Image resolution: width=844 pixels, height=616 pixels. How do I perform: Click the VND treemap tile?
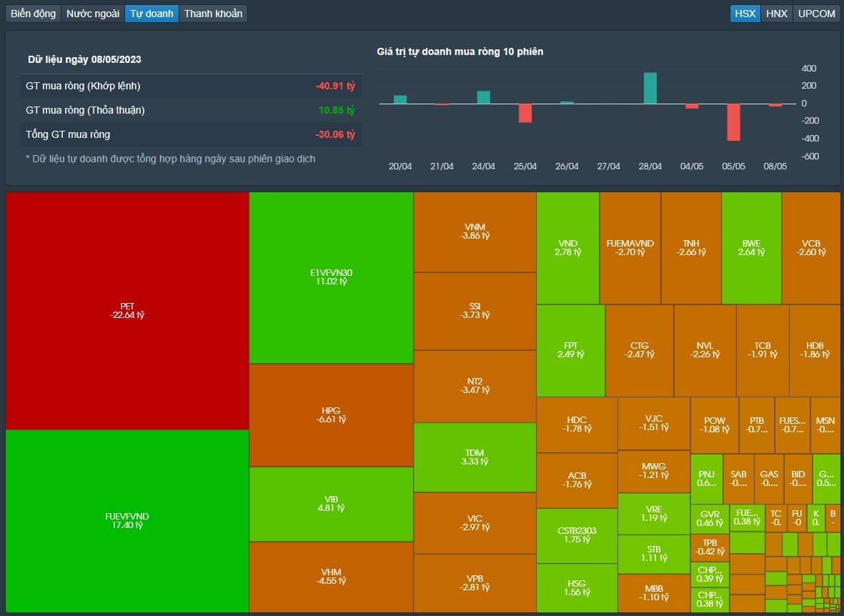(x=568, y=248)
